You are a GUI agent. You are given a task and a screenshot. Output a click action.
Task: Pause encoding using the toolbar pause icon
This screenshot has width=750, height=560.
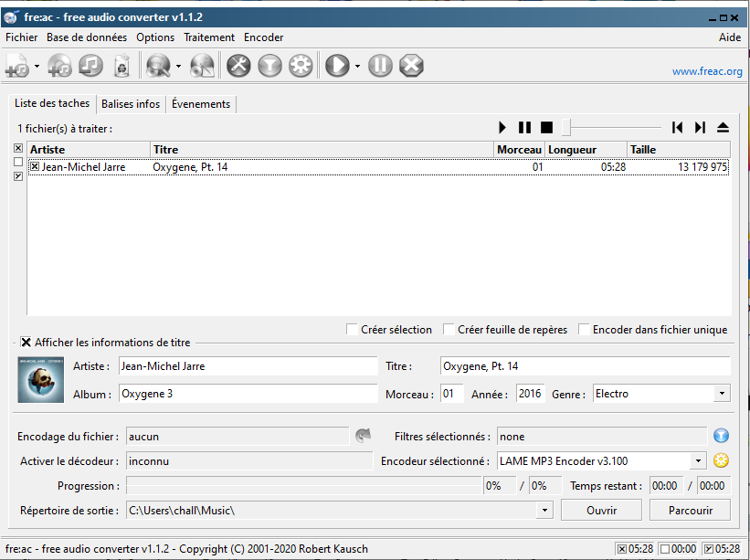[381, 66]
